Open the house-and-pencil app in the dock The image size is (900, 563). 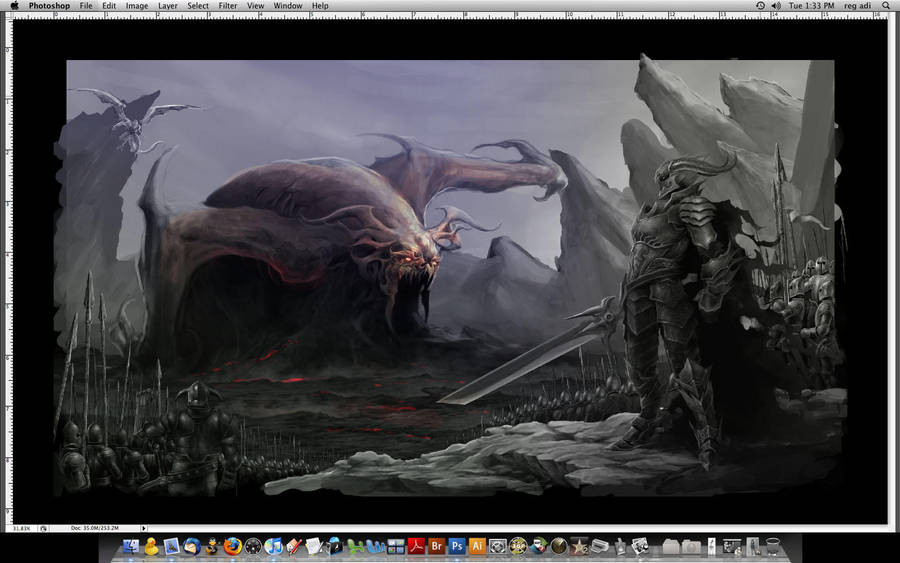coord(293,546)
